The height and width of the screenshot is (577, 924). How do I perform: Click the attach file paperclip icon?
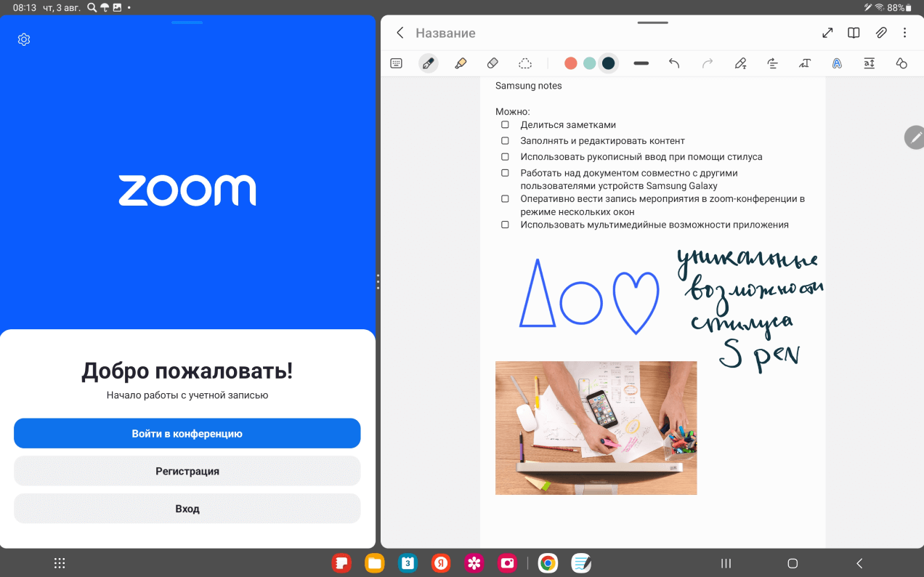880,33
